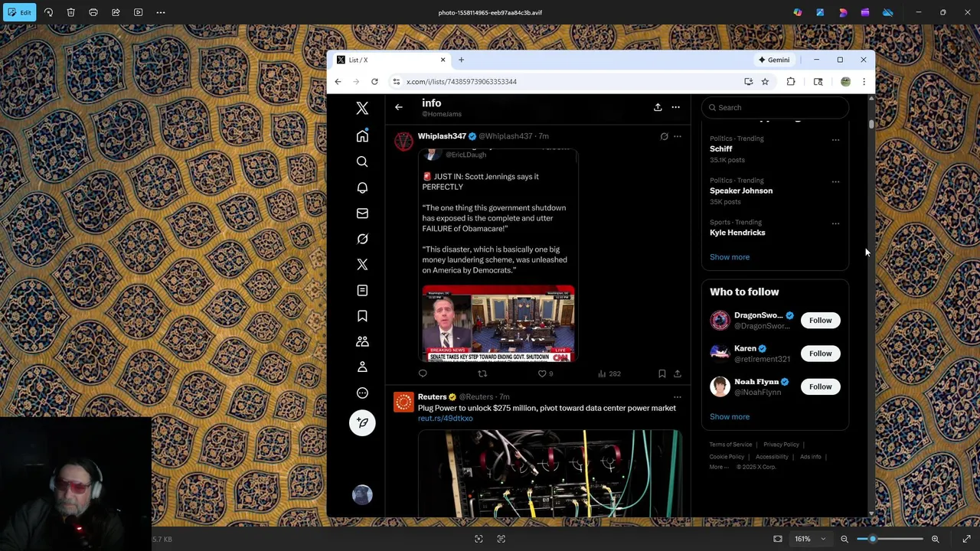Click the back arrow beside info list title
980x551 pixels.
pyautogui.click(x=398, y=107)
